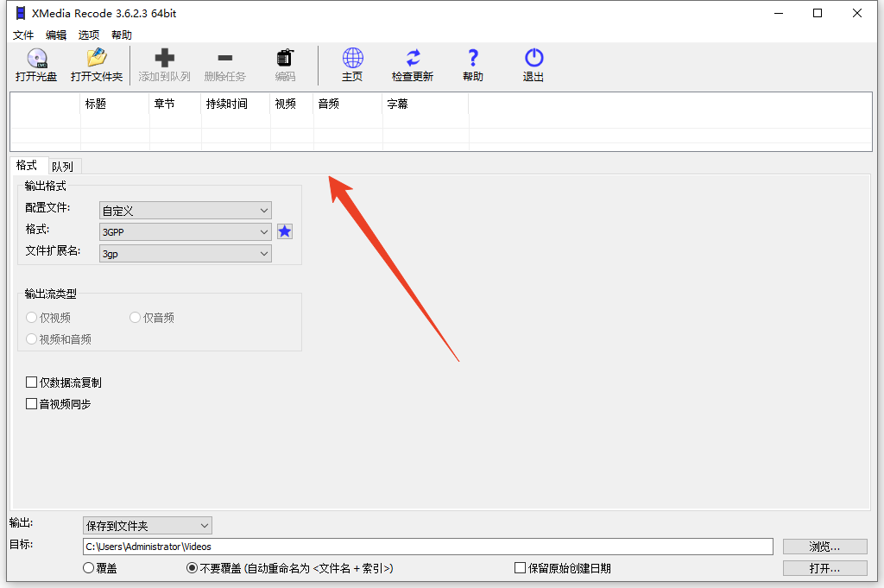Click the Open Disc (打开光盘) icon
Image resolution: width=884 pixels, height=588 pixels.
click(x=36, y=59)
